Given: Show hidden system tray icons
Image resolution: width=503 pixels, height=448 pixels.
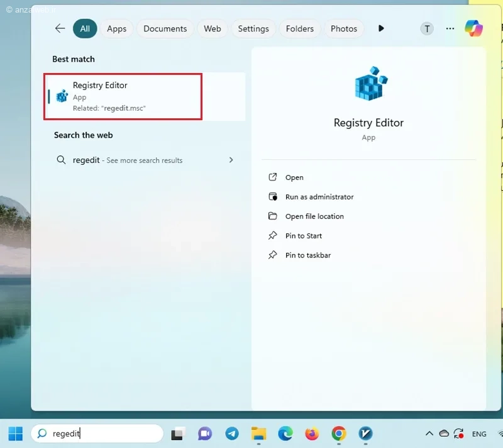Looking at the screenshot, I should point(429,434).
